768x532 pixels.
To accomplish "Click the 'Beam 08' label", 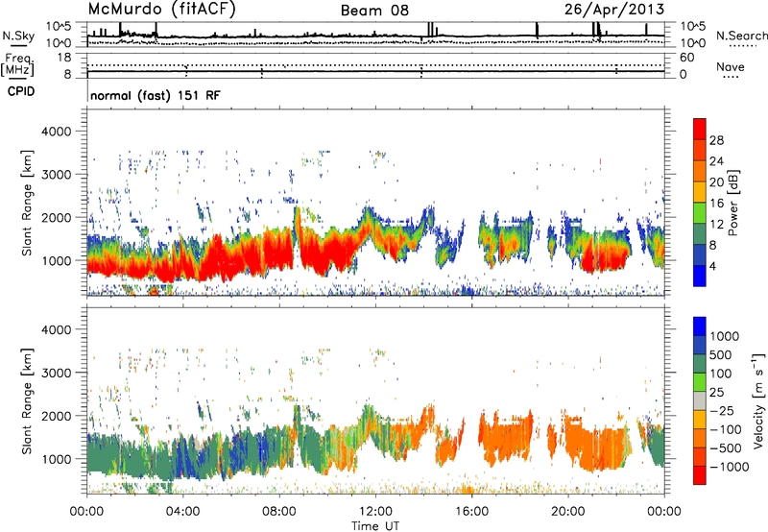I will tap(374, 11).
